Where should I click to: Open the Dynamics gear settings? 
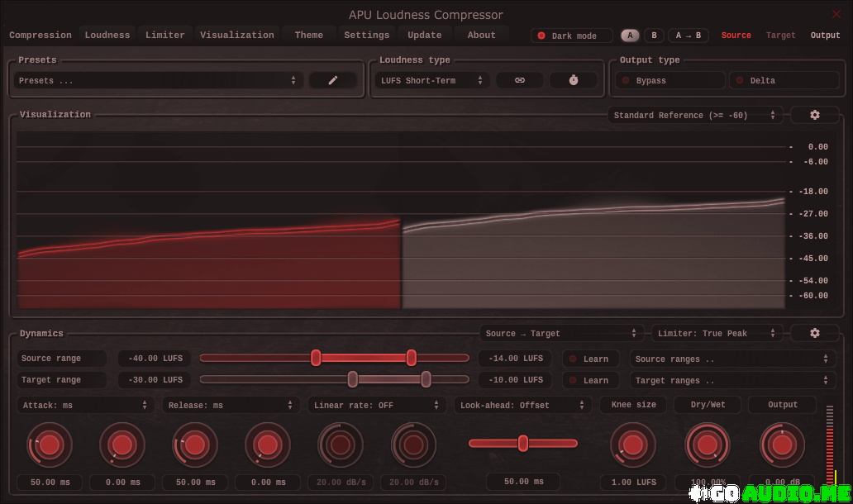[x=814, y=333]
